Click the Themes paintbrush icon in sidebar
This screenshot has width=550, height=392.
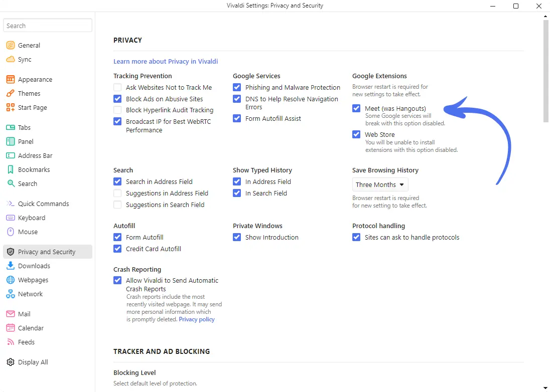[x=10, y=93]
